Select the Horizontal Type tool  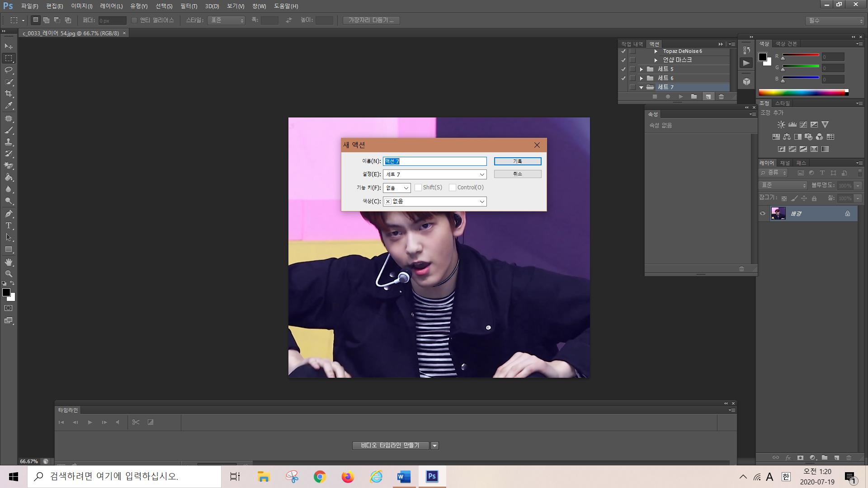(x=9, y=225)
